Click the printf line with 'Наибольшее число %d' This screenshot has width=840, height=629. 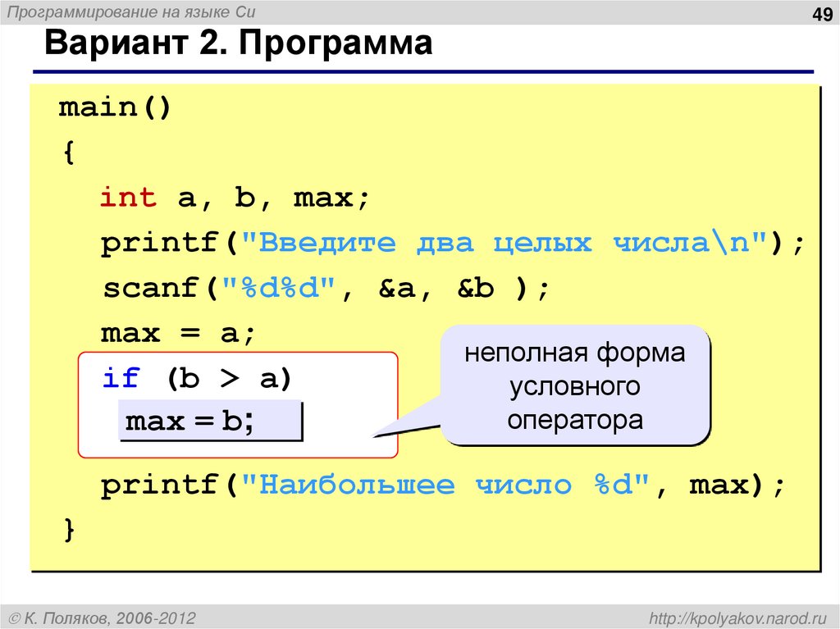pyautogui.click(x=442, y=485)
